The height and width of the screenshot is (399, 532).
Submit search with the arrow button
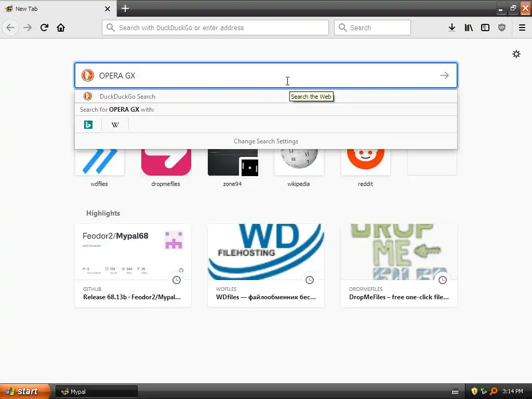[445, 75]
